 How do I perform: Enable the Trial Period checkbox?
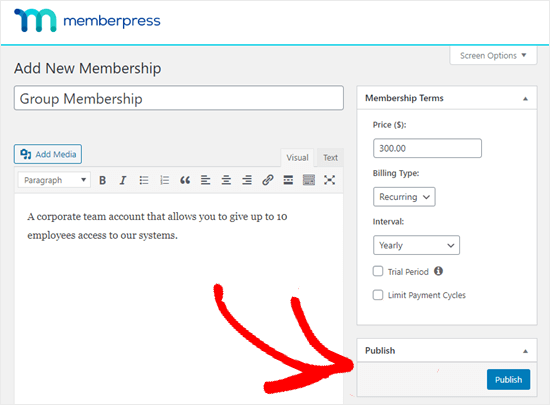click(378, 271)
